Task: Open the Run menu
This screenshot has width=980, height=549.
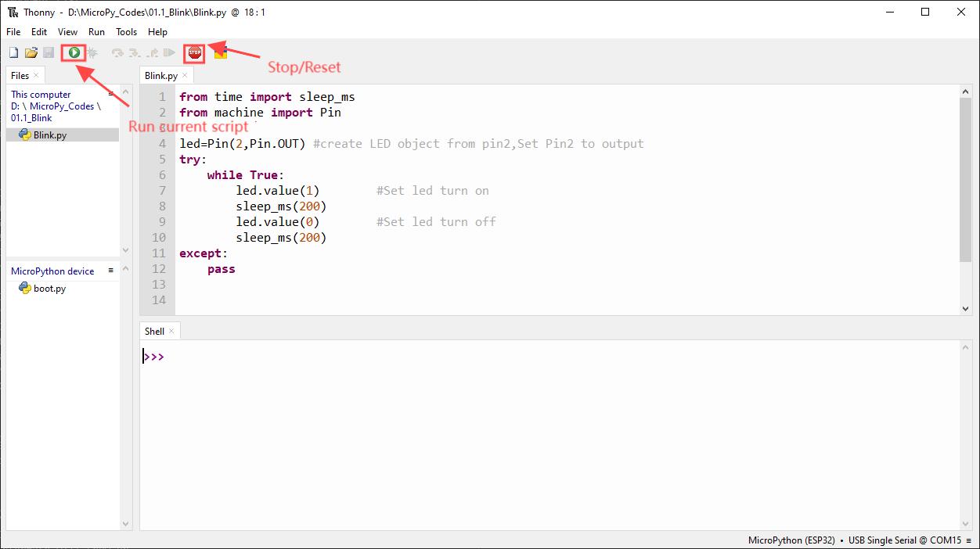Action: (x=96, y=32)
